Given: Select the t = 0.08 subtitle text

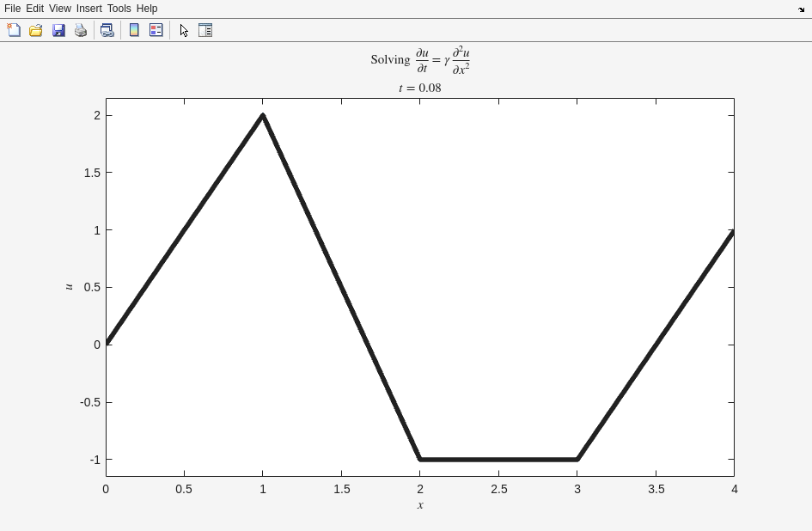Looking at the screenshot, I should pyautogui.click(x=420, y=88).
